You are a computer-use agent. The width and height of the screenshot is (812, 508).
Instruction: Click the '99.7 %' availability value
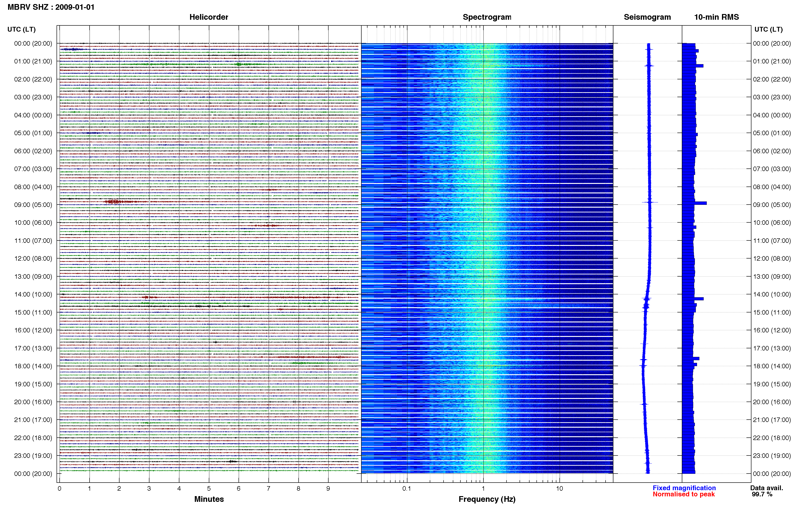point(762,494)
